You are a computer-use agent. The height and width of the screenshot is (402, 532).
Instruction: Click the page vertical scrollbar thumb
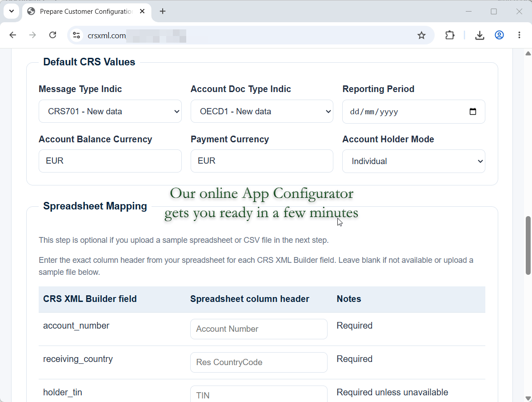[528, 245]
